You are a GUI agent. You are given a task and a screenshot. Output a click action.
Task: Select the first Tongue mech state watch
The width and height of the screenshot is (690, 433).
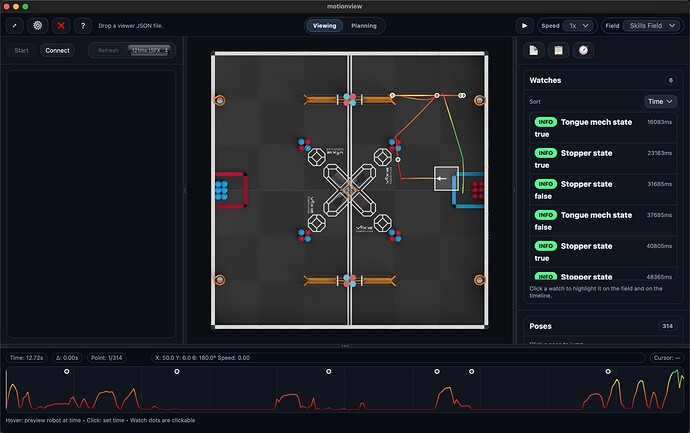click(x=603, y=128)
